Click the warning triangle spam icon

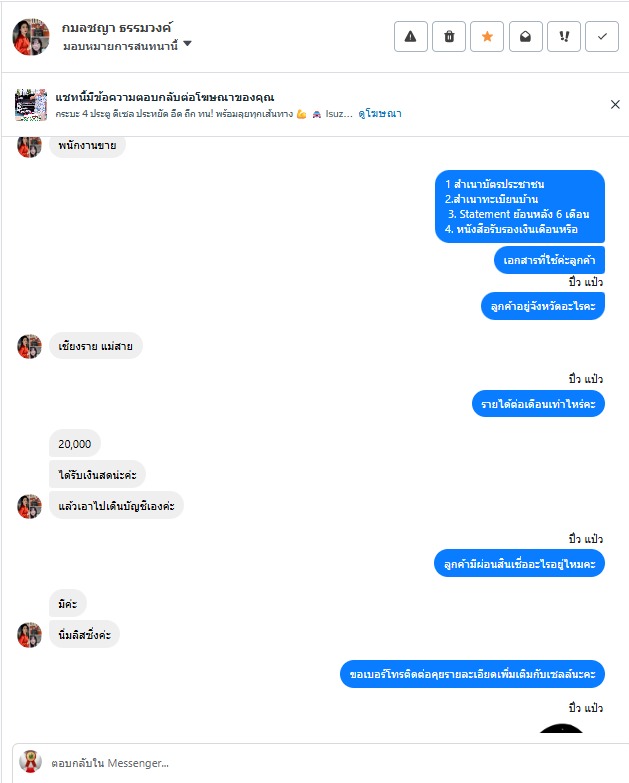(410, 36)
